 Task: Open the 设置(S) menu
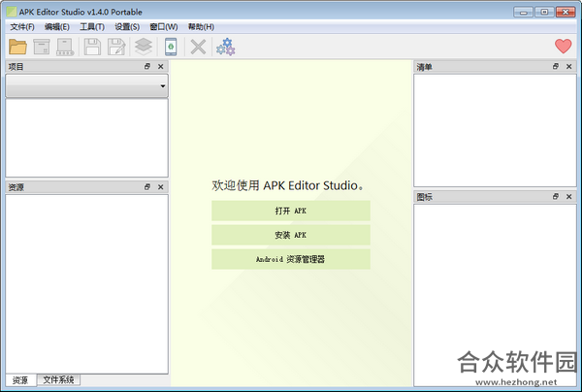[x=127, y=27]
